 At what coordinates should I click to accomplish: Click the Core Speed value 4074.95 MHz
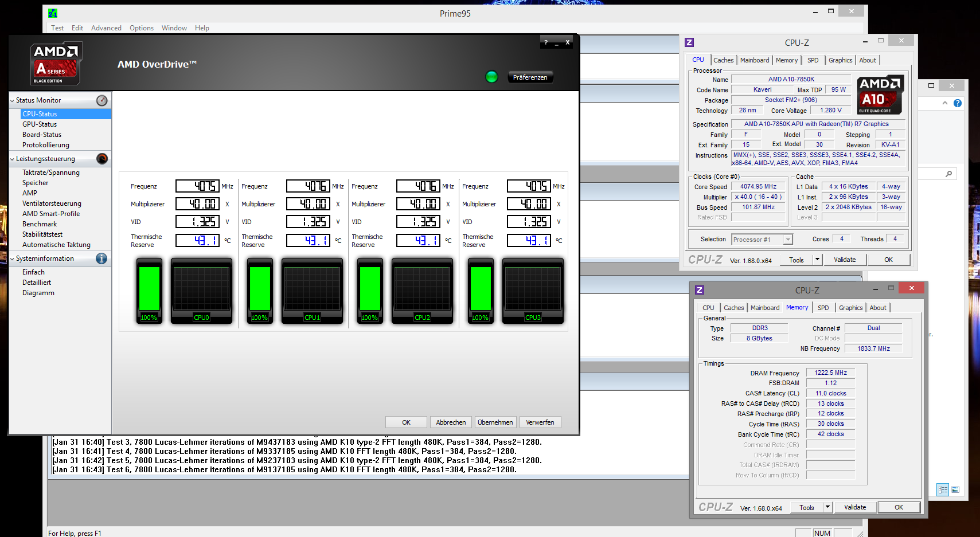tap(758, 187)
